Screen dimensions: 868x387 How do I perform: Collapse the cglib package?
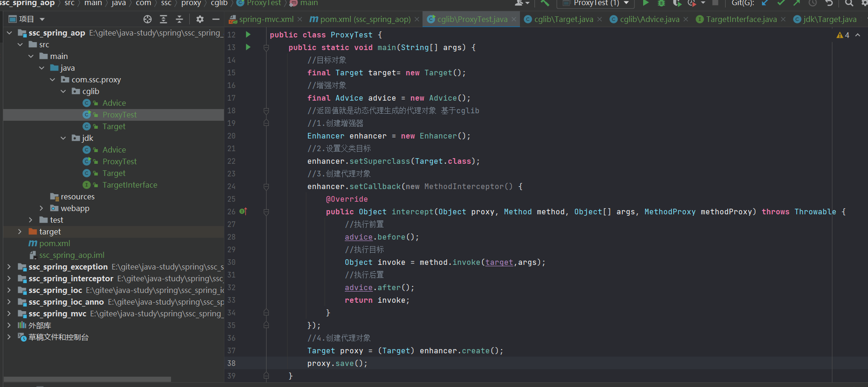coord(63,91)
